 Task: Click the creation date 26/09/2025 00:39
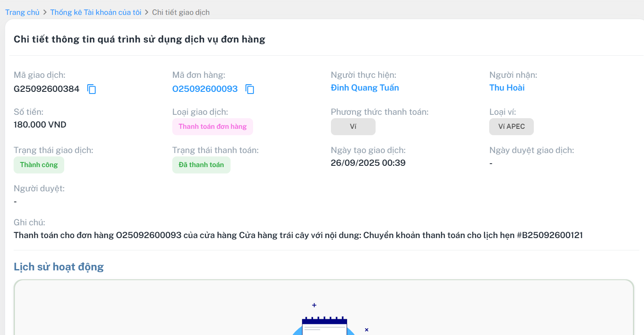[x=368, y=163]
